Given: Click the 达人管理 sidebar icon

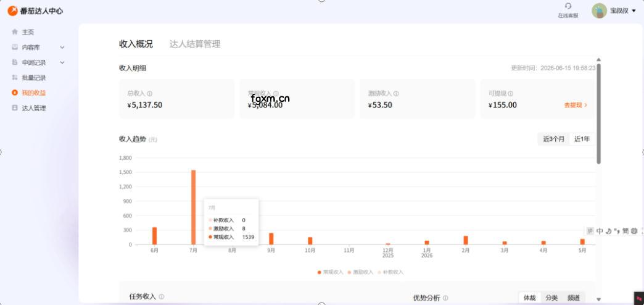Looking at the screenshot, I should point(15,108).
